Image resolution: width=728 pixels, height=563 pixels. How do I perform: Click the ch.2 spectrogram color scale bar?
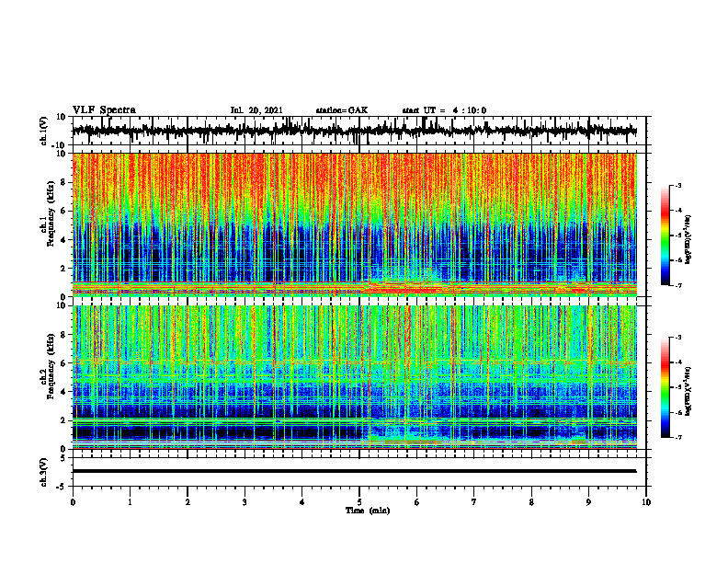pyautogui.click(x=665, y=387)
